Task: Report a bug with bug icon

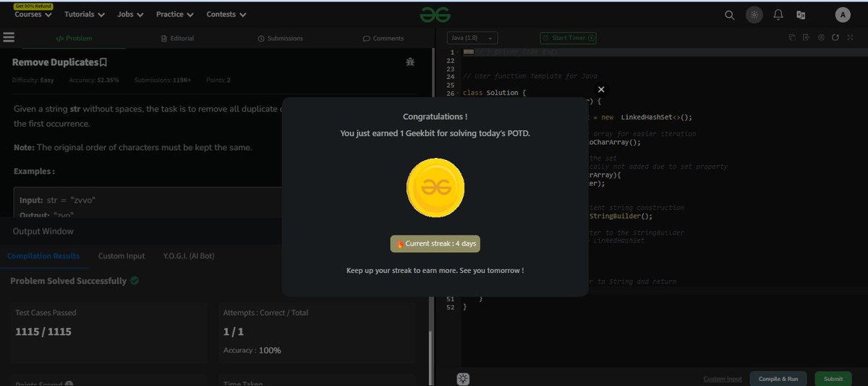Action: [410, 62]
